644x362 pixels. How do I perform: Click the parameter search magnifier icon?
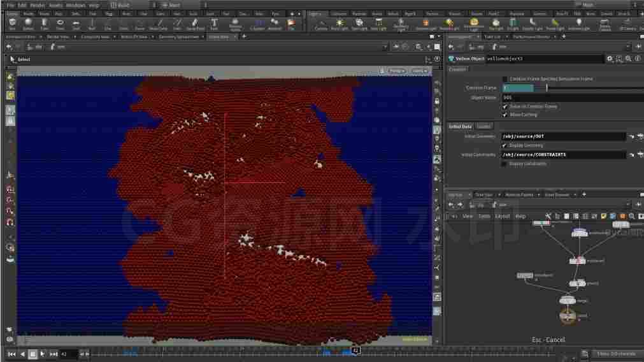pyautogui.click(x=628, y=59)
